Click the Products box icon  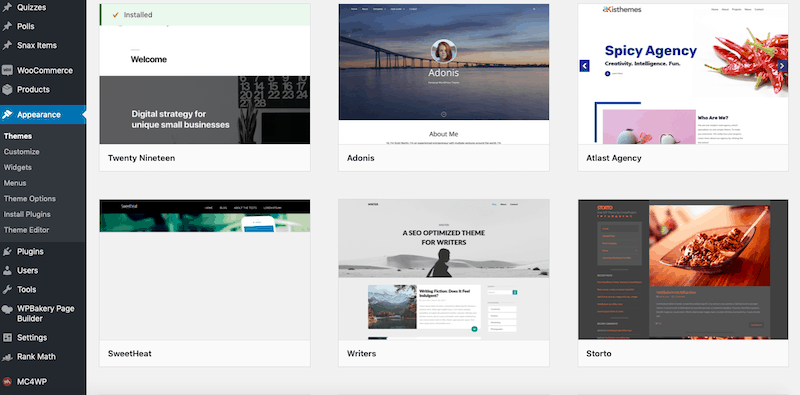(x=7, y=89)
